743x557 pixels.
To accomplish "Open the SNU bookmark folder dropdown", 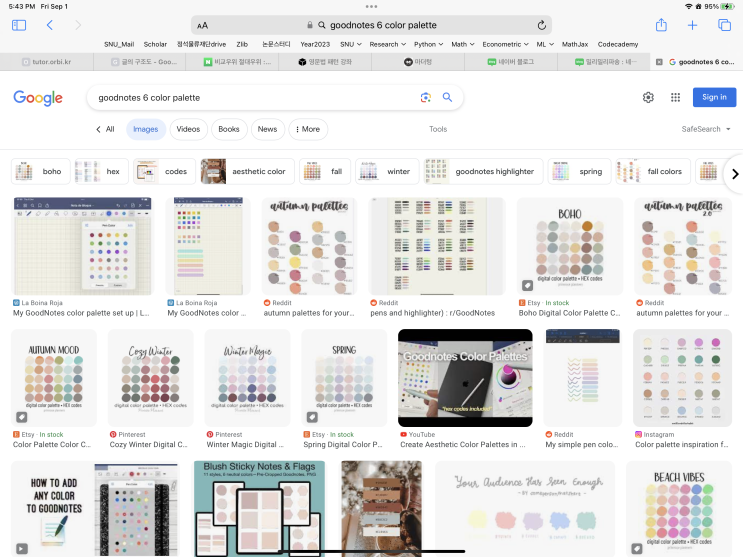I will [351, 44].
